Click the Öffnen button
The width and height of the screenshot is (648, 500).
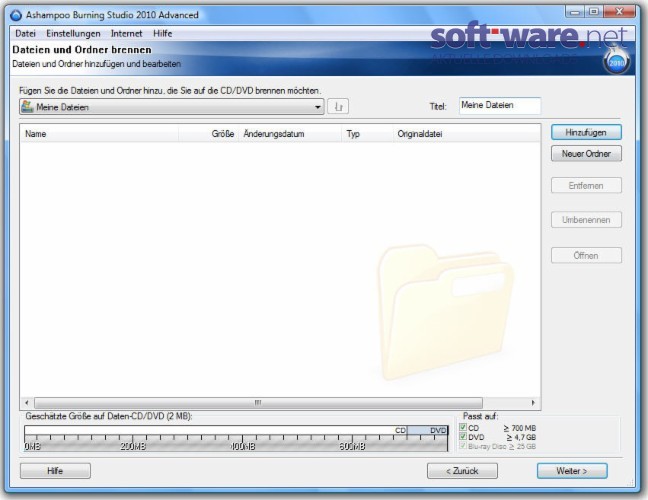[586, 255]
